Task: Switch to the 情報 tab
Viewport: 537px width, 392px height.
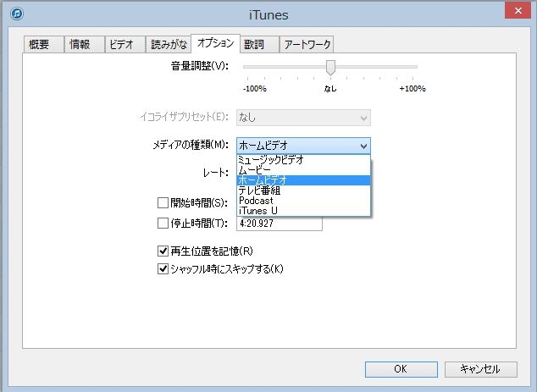Action: click(84, 45)
